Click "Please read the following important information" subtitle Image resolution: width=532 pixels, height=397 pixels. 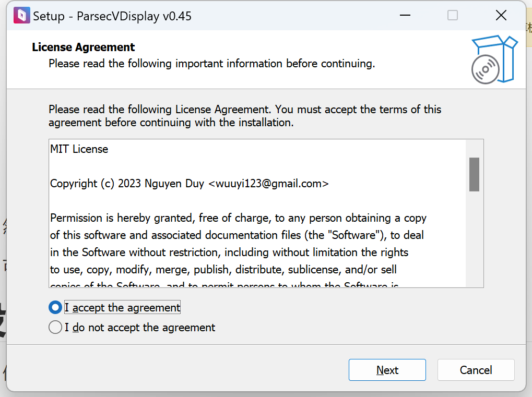pos(212,64)
